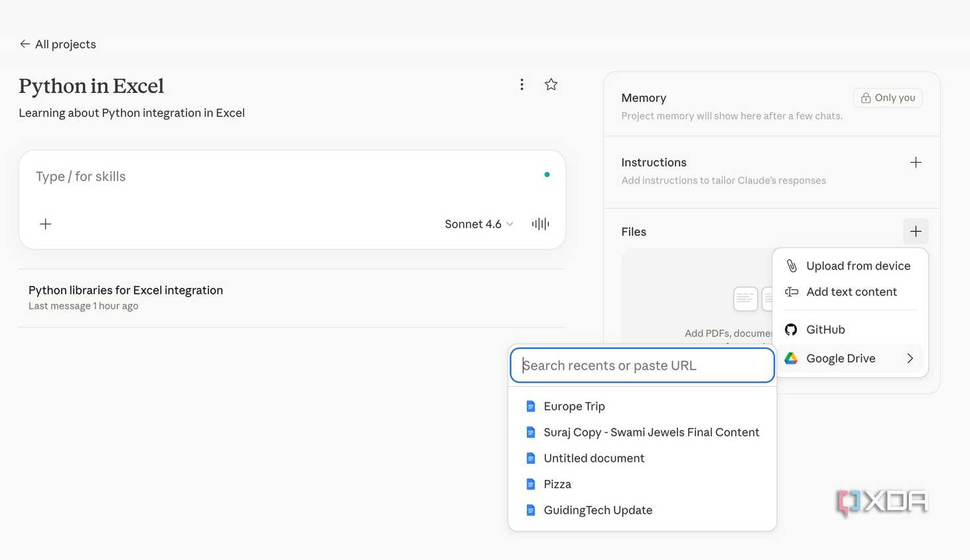The width and height of the screenshot is (970, 560).
Task: Select Google Drive from the files menu
Action: point(850,358)
